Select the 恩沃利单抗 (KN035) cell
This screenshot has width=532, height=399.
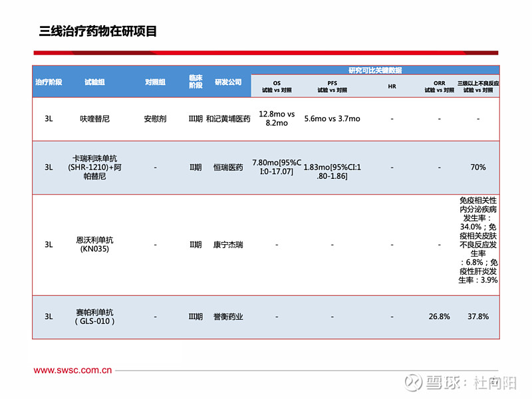(94, 245)
